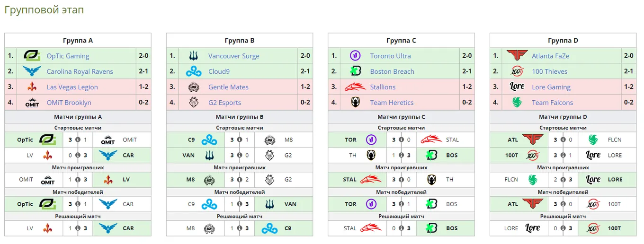Open the Toronto Ultra team link
The height and width of the screenshot is (244, 644).
(391, 56)
